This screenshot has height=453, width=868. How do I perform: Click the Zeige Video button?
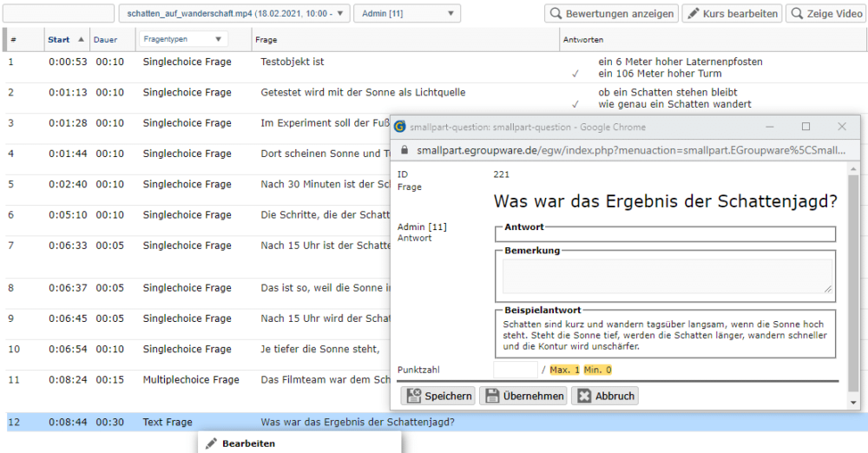coord(825,14)
